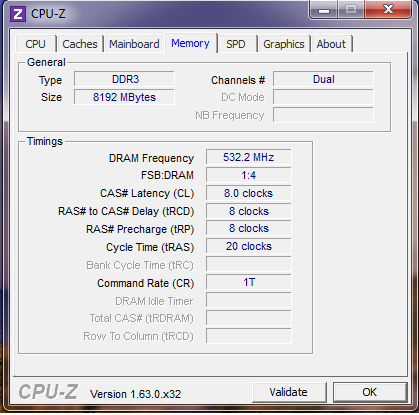Click the Cycle Time (tRAS) label
This screenshot has height=415, width=419.
click(150, 247)
